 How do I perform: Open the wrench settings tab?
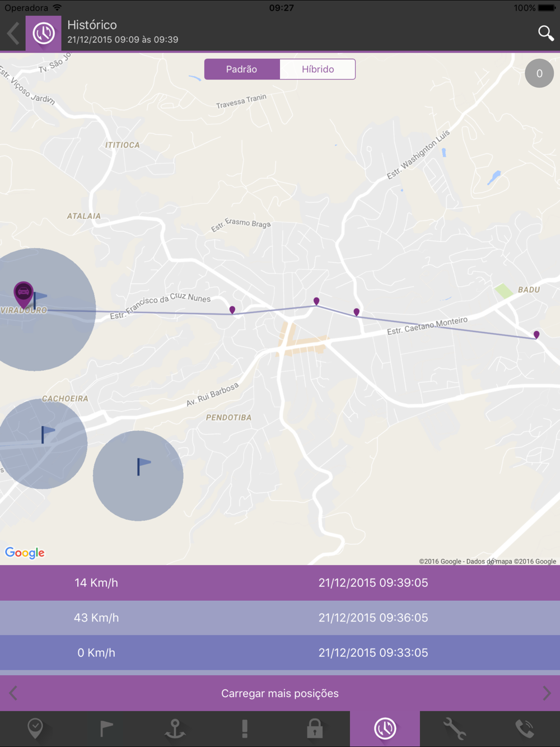pyautogui.click(x=455, y=729)
